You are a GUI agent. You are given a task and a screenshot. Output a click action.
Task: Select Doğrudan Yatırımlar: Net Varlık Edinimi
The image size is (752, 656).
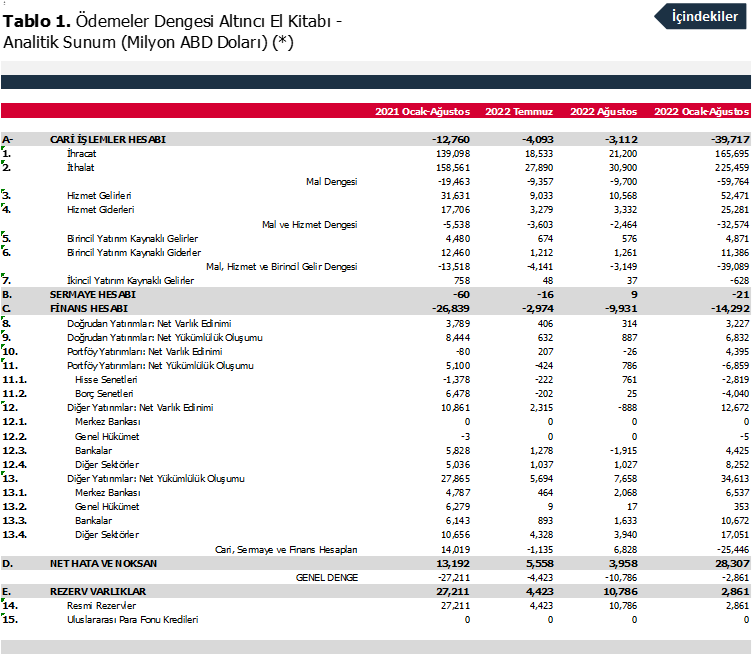tap(149, 323)
